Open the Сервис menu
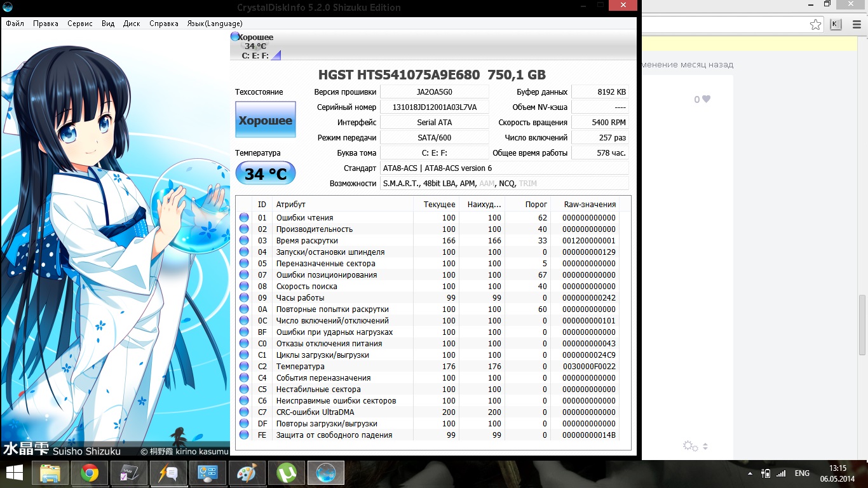The width and height of the screenshot is (868, 488). point(80,24)
